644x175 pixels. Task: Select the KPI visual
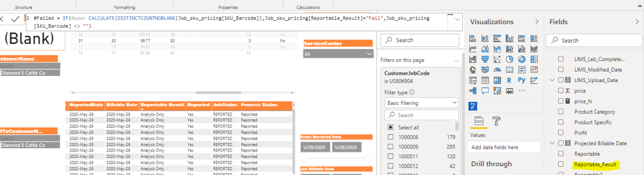534,70
